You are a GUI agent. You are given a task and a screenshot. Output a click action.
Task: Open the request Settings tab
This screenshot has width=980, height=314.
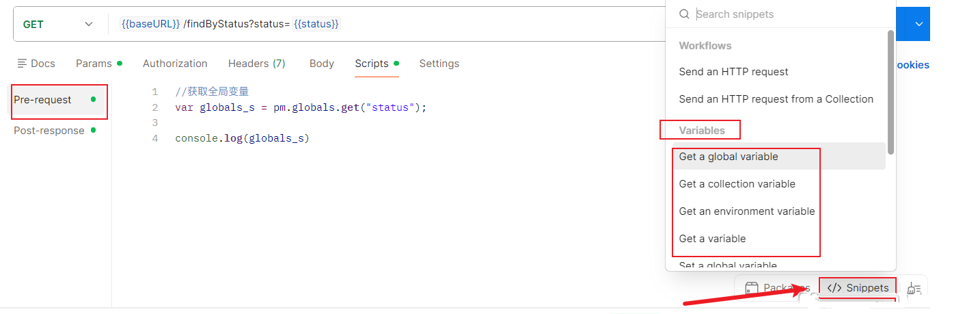point(439,64)
